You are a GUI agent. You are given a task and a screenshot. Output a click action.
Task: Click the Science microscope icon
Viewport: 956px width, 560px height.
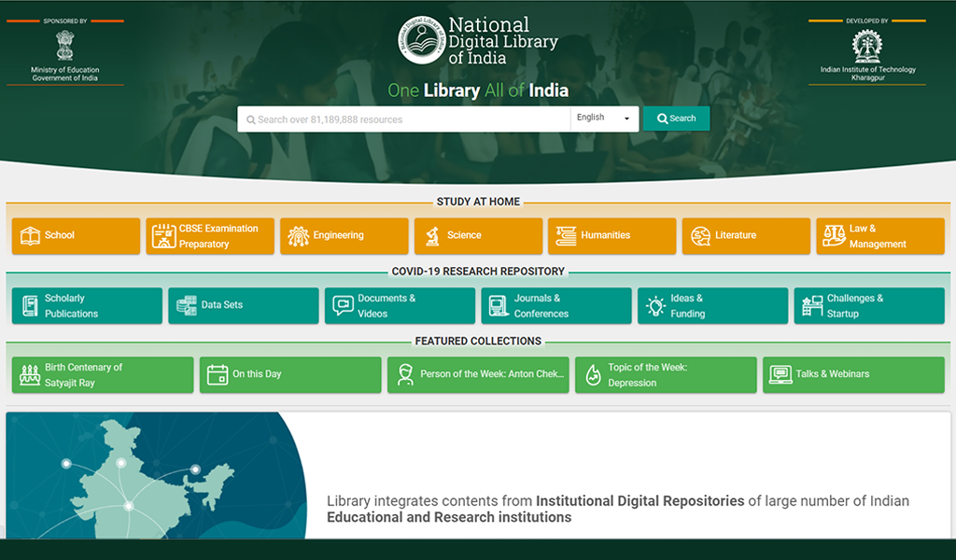[432, 236]
